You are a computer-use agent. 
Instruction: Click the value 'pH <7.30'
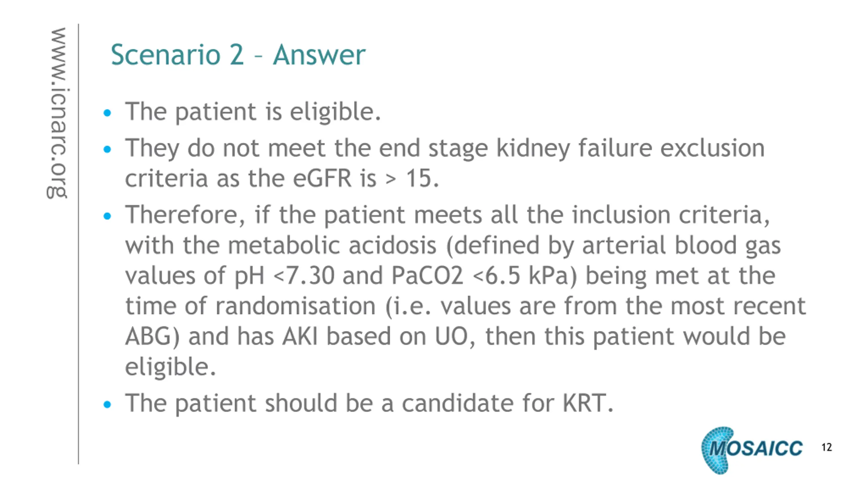pos(284,276)
